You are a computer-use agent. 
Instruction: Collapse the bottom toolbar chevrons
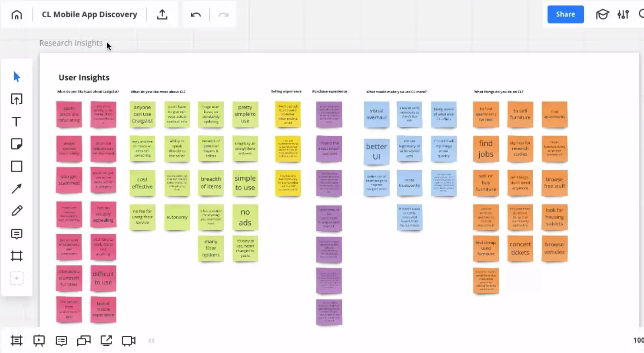[x=151, y=341]
